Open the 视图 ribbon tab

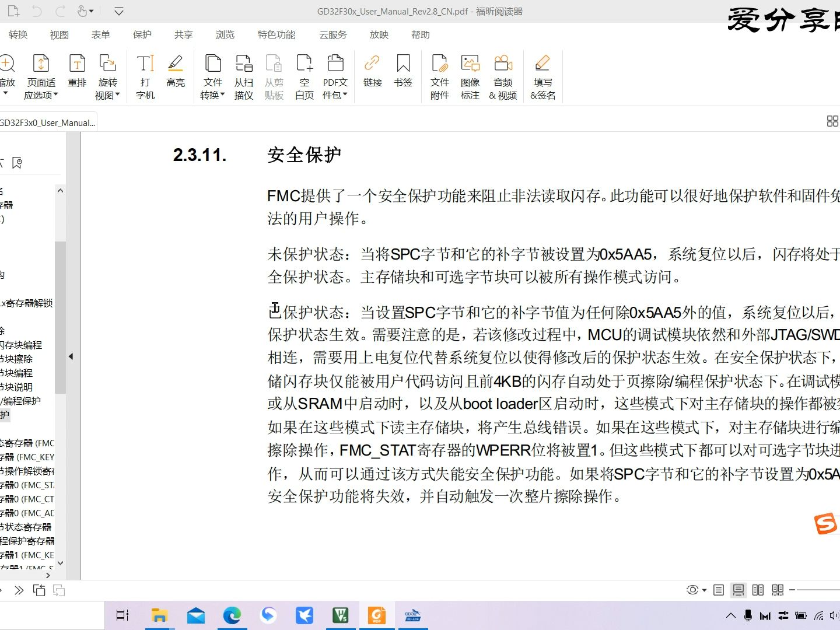[60, 35]
